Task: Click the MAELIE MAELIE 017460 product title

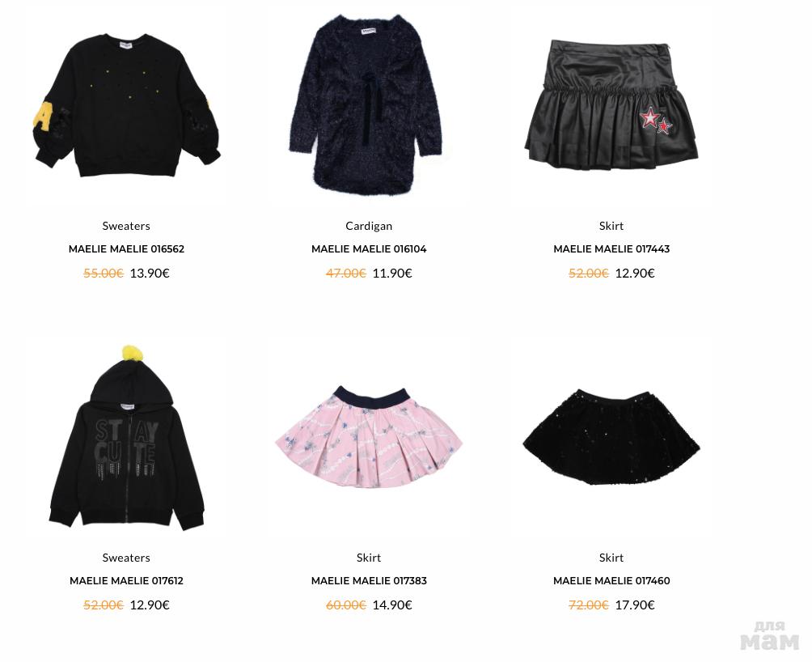Action: coord(611,581)
